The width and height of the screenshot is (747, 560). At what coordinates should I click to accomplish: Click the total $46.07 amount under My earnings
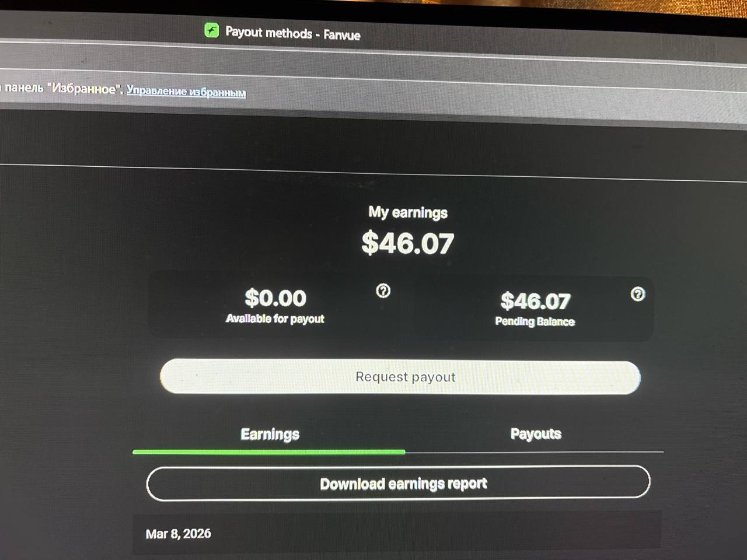click(407, 243)
